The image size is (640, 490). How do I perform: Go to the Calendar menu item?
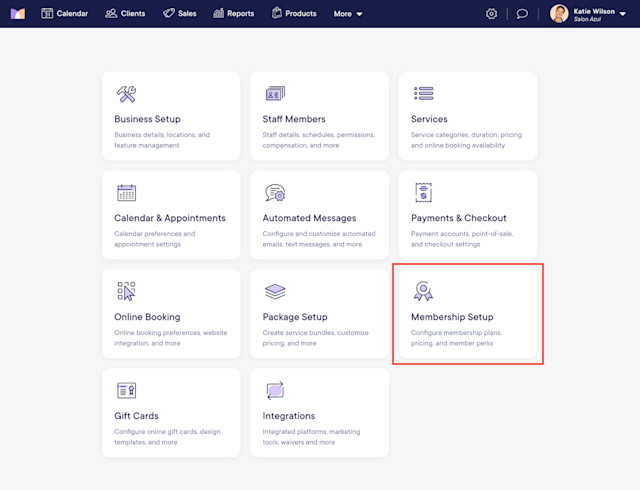tap(64, 13)
